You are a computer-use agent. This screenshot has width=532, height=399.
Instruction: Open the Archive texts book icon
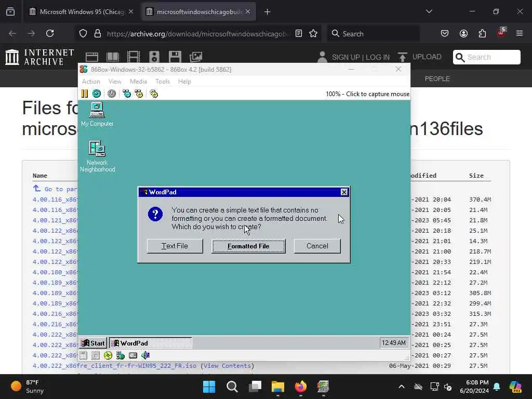113,57
